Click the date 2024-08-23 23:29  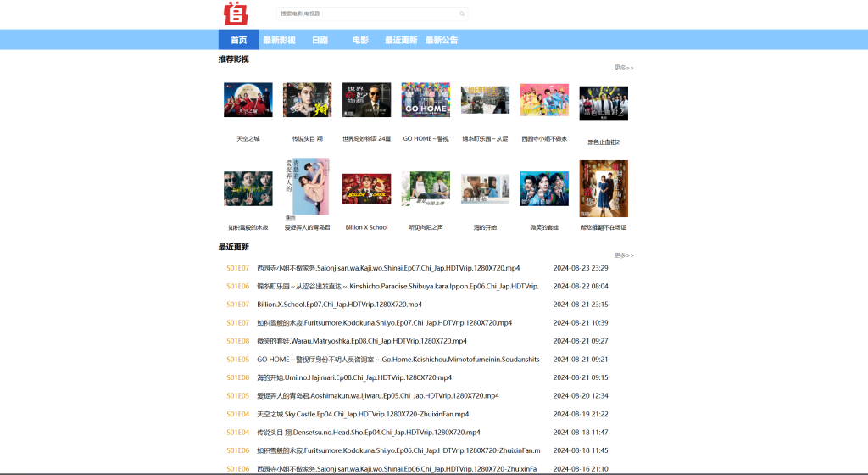point(581,268)
